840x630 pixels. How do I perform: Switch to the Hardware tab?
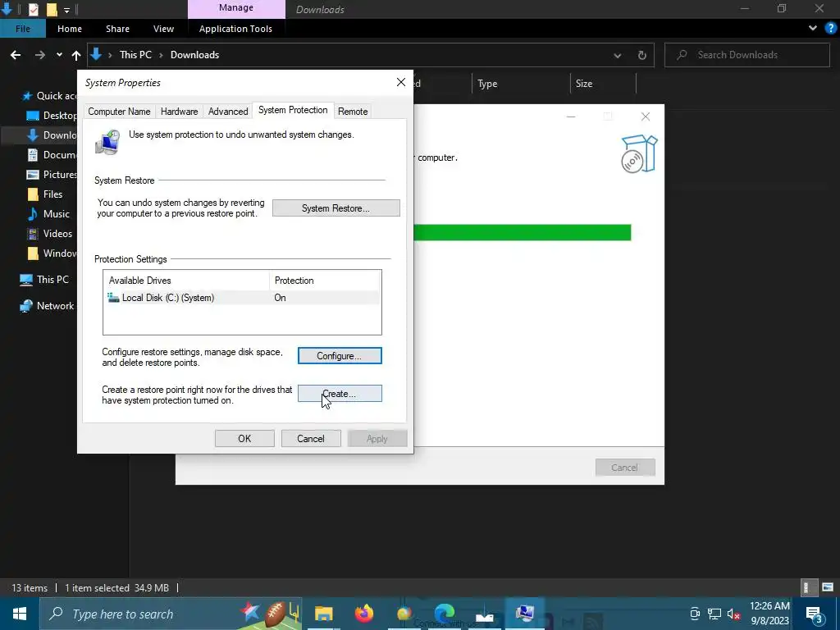(179, 112)
